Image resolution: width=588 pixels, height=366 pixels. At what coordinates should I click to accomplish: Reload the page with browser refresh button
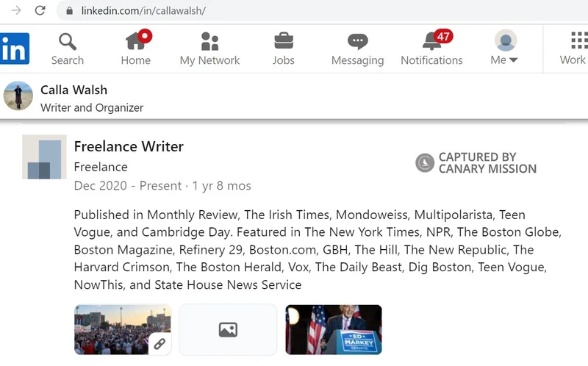(x=40, y=10)
